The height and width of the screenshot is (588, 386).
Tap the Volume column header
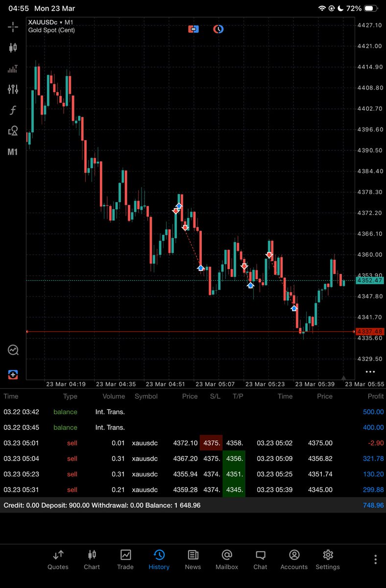coord(114,396)
